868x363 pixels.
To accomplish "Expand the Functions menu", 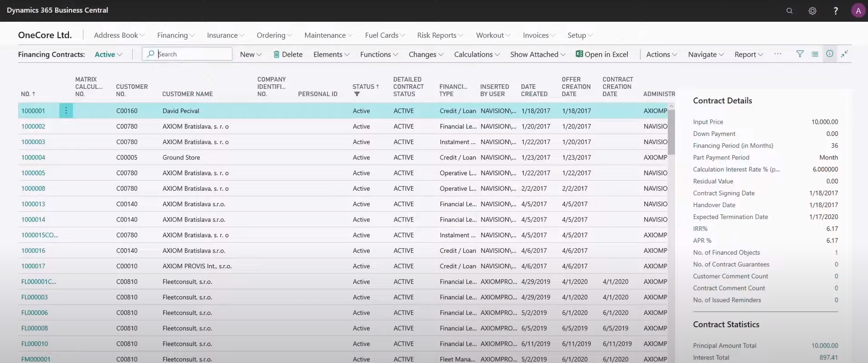I will click(379, 54).
